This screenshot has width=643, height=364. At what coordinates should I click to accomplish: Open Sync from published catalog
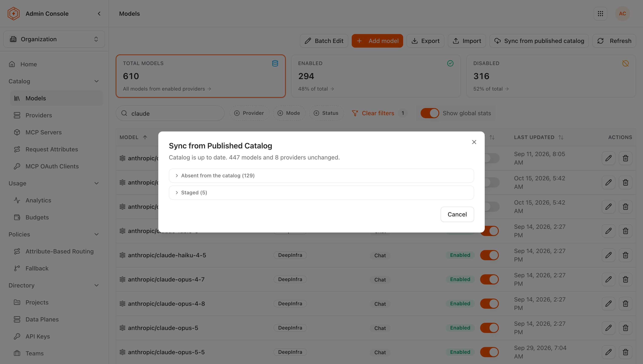tap(539, 41)
